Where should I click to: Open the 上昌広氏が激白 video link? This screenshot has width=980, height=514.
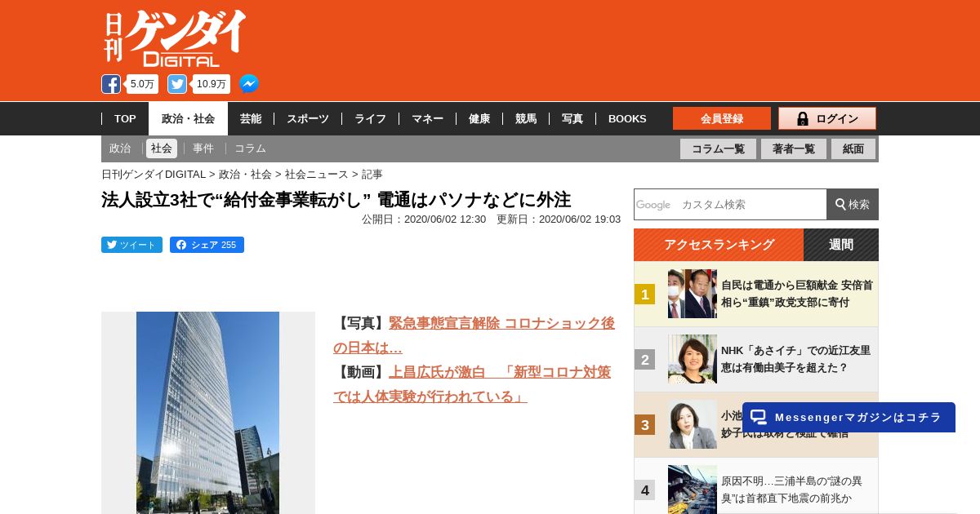(x=472, y=384)
